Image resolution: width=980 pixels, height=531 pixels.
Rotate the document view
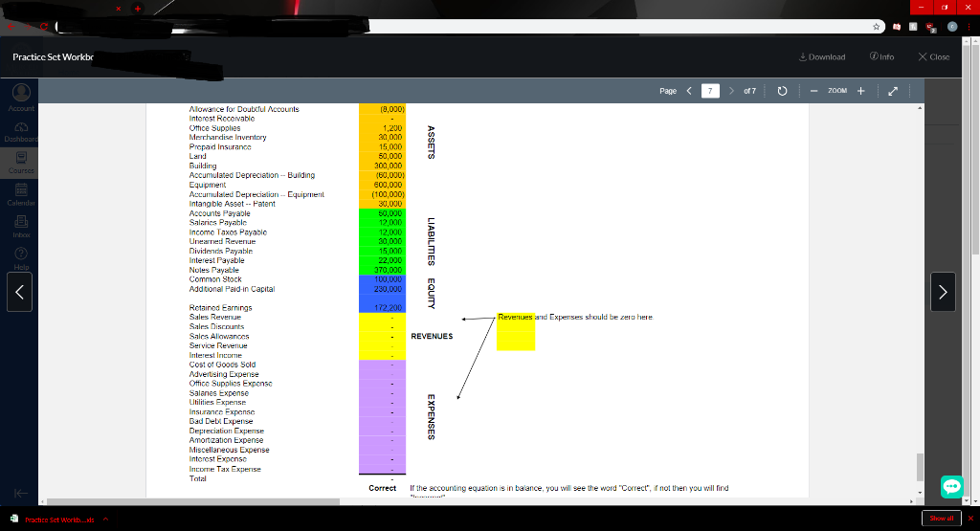point(782,91)
